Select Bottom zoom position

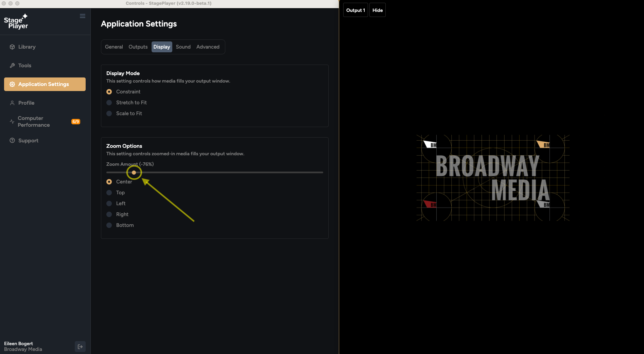tap(109, 225)
